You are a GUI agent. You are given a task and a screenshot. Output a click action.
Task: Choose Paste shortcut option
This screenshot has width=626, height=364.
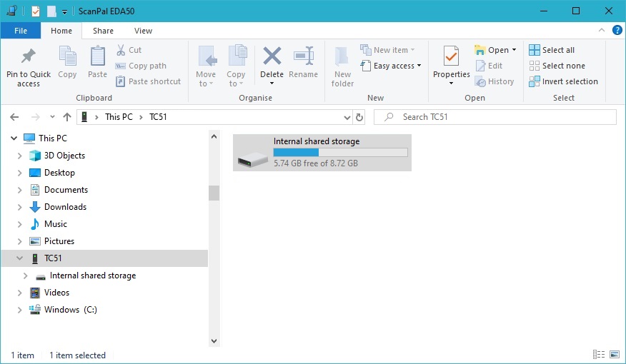pyautogui.click(x=148, y=81)
